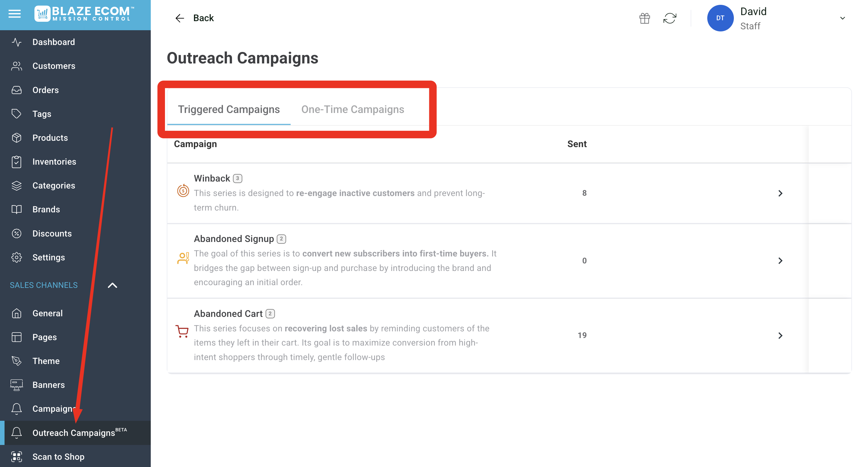
Task: Click the Tags sidebar icon
Action: pyautogui.click(x=17, y=114)
